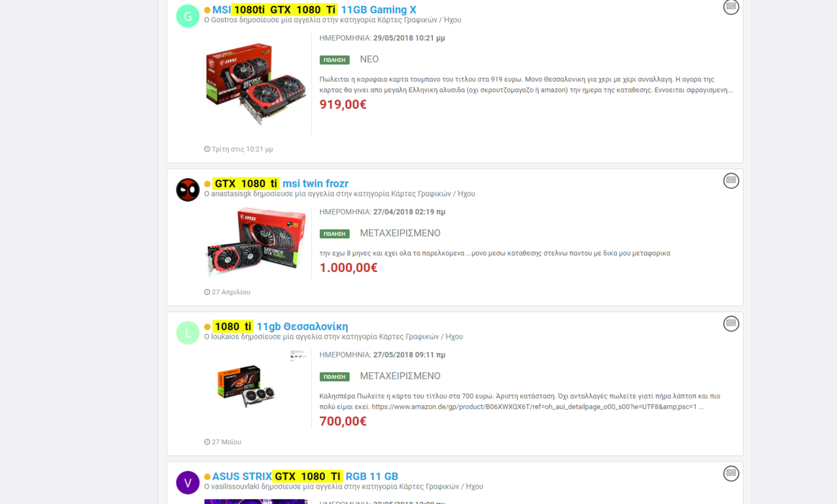Viewport: 837px width, 504px height.
Task: View msi twin frozr boxed card image
Action: [x=256, y=243]
